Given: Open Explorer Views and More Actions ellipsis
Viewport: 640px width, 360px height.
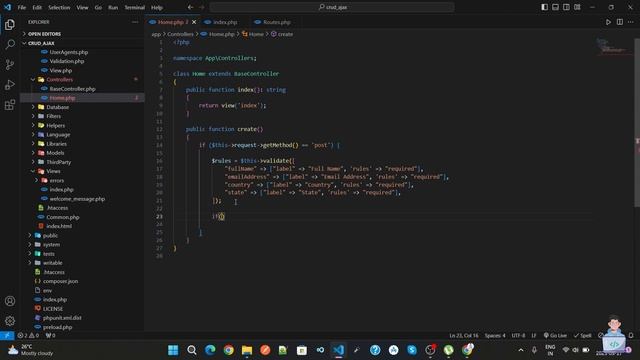Looking at the screenshot, I should tap(135, 22).
